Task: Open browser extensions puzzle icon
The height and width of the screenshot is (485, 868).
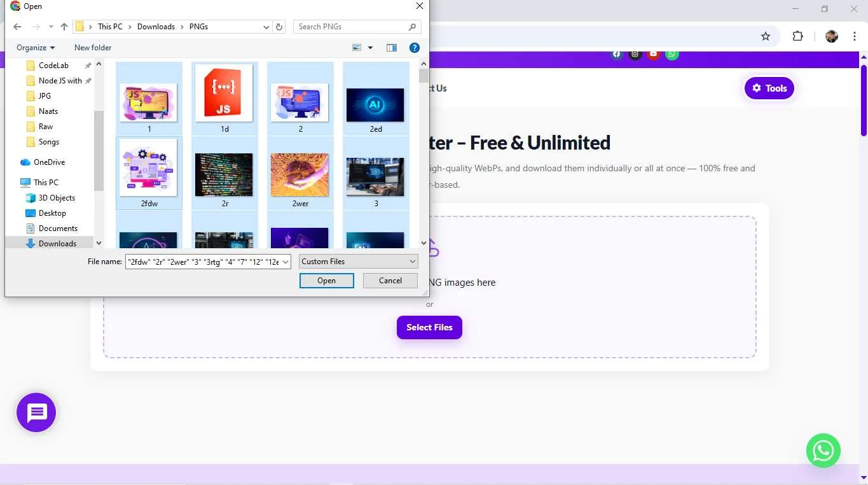Action: [x=797, y=36]
